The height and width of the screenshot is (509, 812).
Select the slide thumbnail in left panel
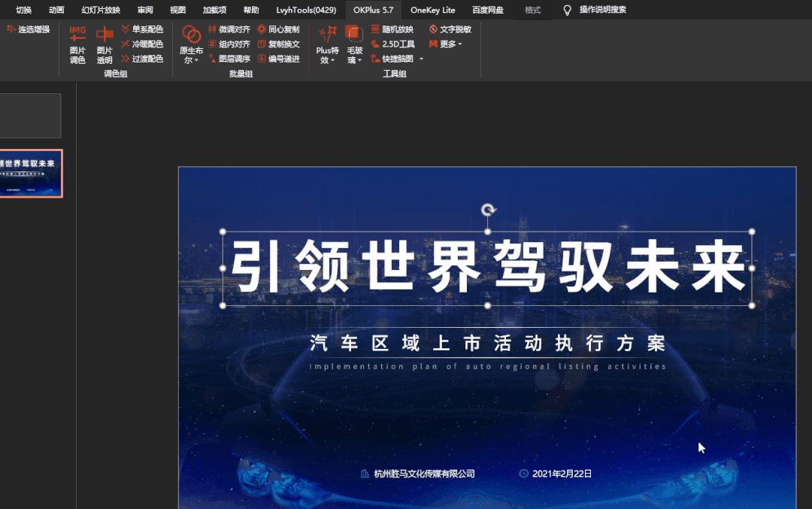(30, 173)
